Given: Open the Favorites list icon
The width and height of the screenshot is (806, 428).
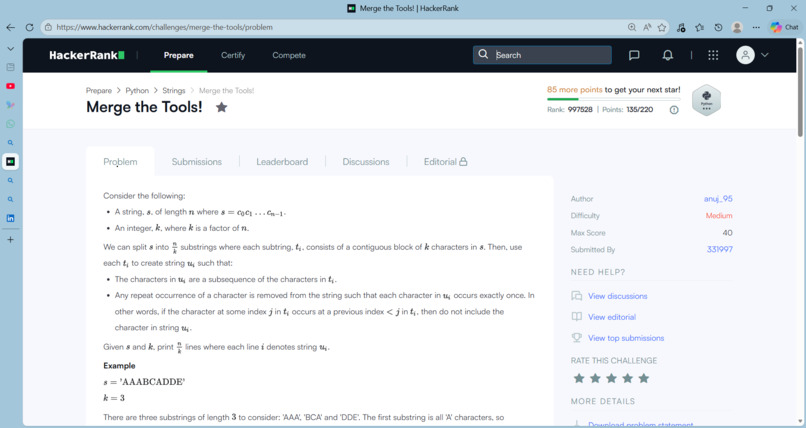Looking at the screenshot, I should pyautogui.click(x=700, y=27).
